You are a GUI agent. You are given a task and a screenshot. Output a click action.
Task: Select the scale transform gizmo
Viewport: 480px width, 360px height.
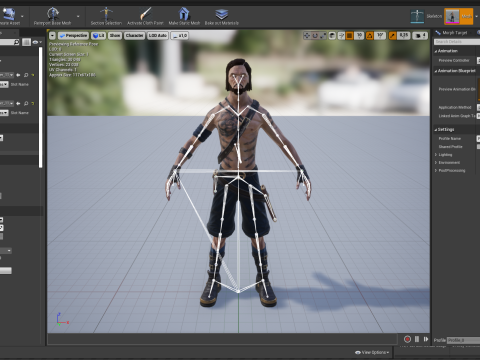pos(323,35)
